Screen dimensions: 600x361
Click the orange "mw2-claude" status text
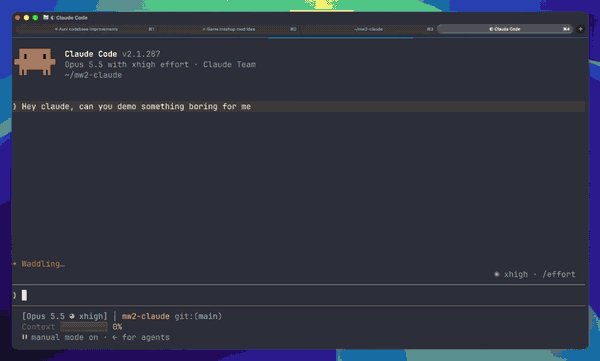(146, 316)
